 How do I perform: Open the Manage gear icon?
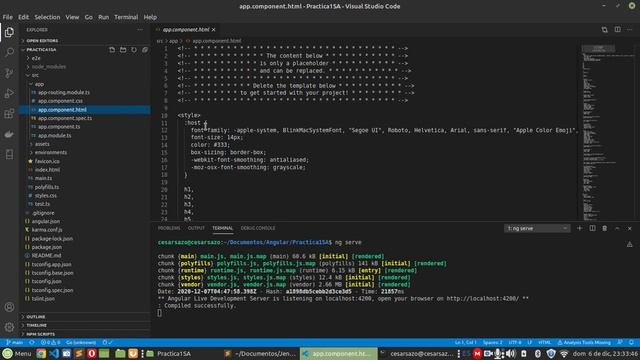[x=9, y=327]
